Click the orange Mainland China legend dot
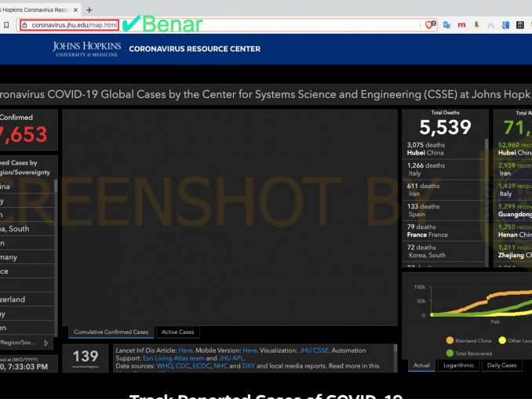 pos(450,340)
